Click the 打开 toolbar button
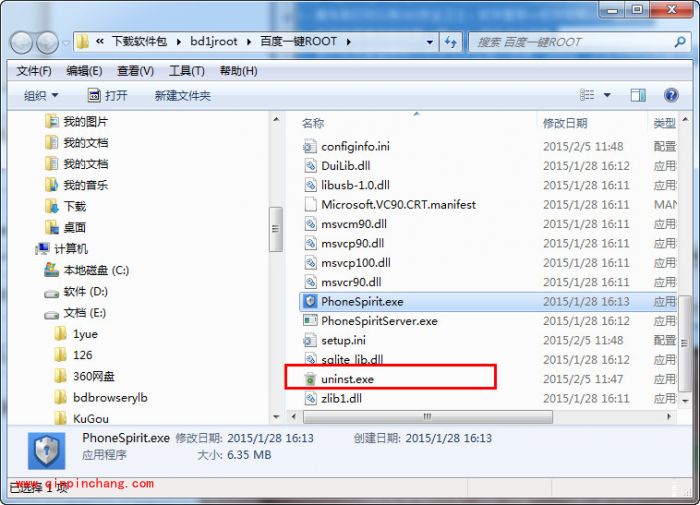This screenshot has height=505, width=700. [x=108, y=96]
